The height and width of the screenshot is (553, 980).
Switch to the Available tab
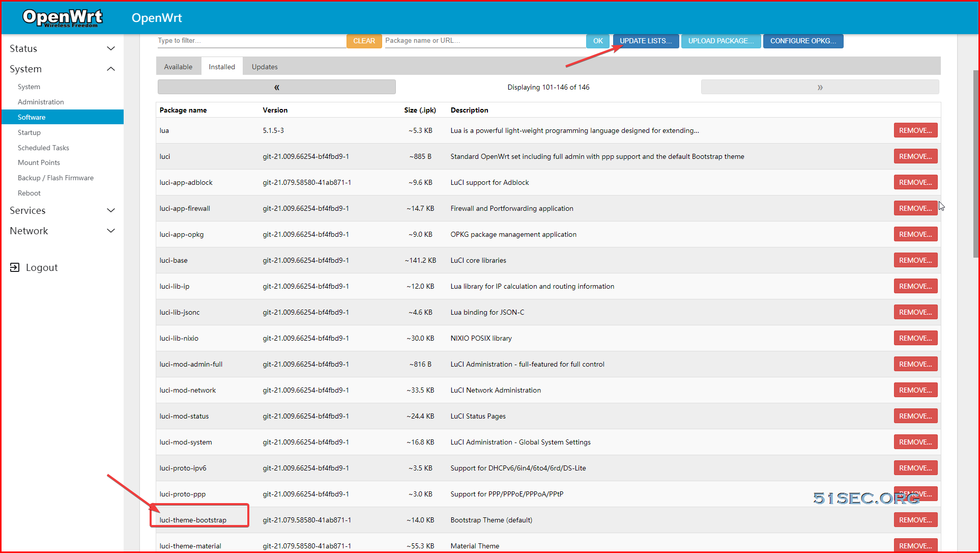(178, 67)
